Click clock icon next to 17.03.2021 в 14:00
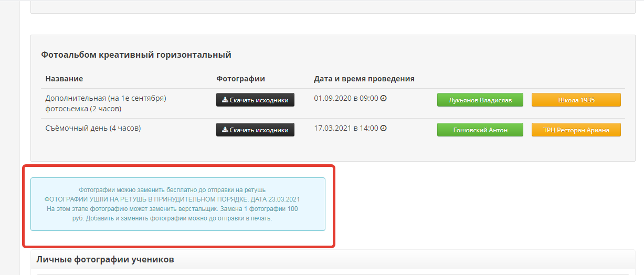 tap(383, 128)
